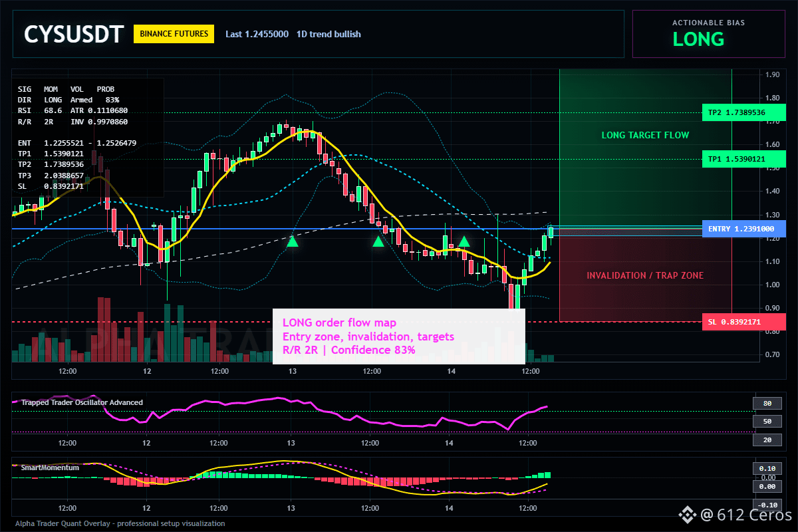Click the 1.40 price axis label

tap(772, 192)
